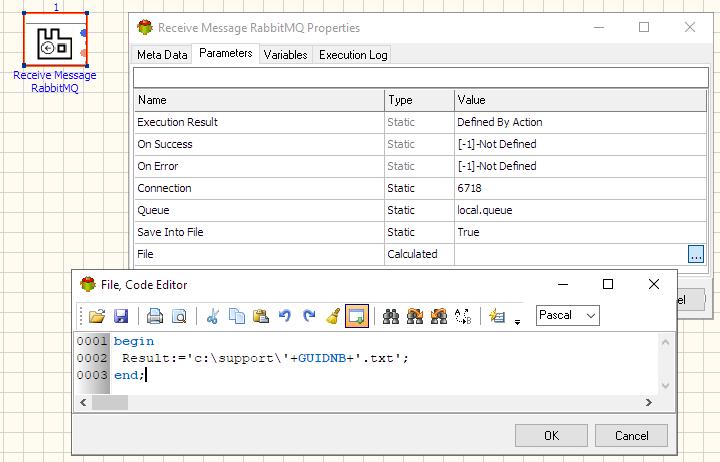Redo using the toolbar arrow icon
720x462 pixels.
[309, 316]
